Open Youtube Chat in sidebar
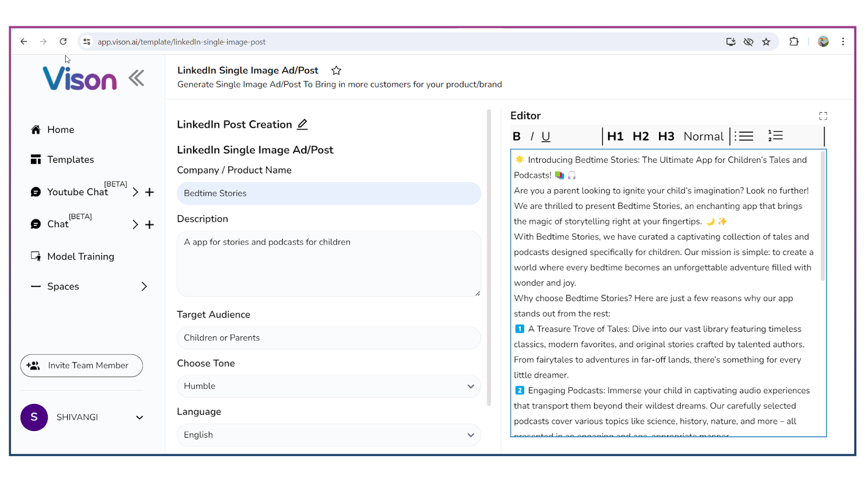The width and height of the screenshot is (868, 488). [x=78, y=192]
